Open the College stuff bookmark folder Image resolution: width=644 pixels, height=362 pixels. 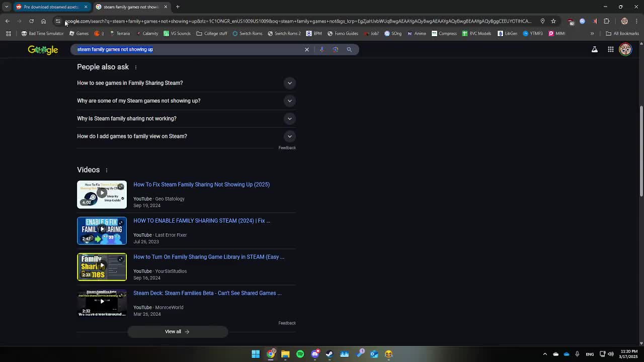click(x=212, y=34)
